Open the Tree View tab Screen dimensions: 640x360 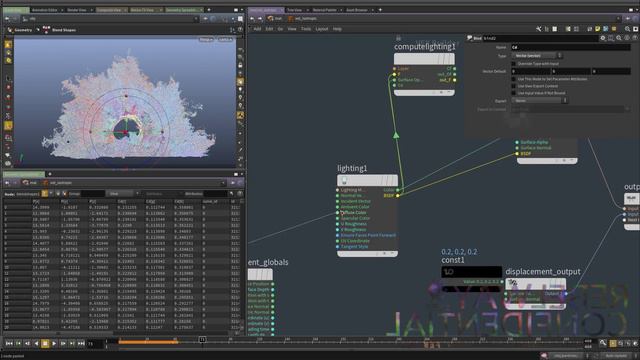coord(294,10)
